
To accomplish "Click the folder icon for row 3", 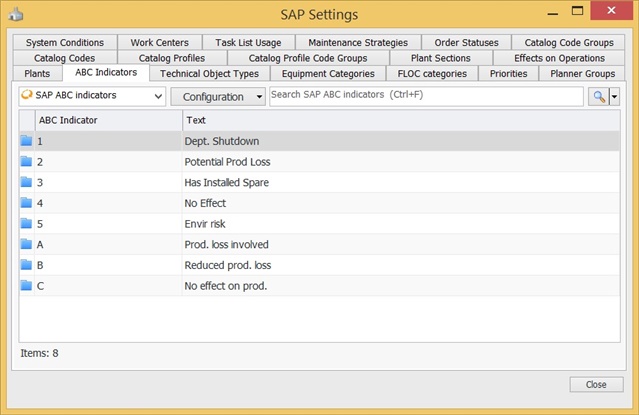I will pos(26,182).
